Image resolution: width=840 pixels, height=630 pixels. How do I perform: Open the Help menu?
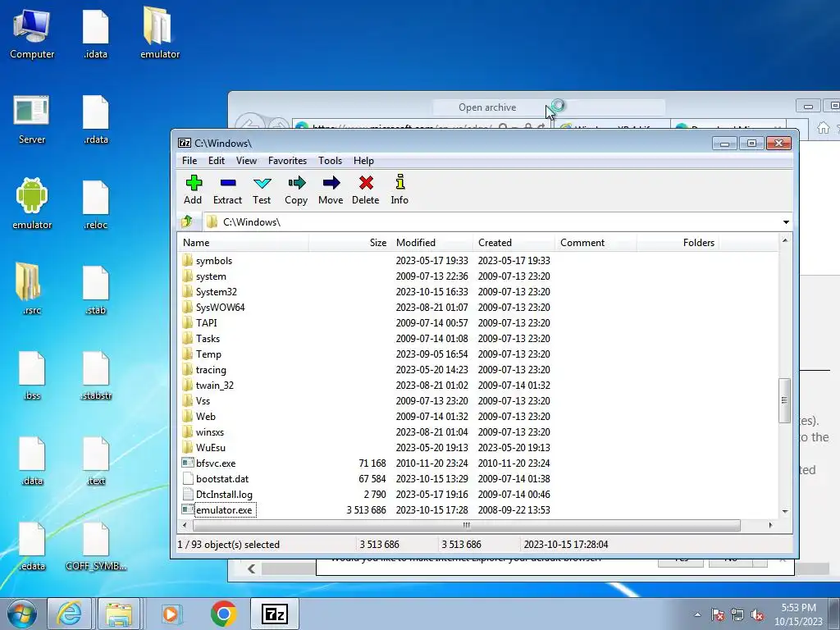tap(363, 161)
